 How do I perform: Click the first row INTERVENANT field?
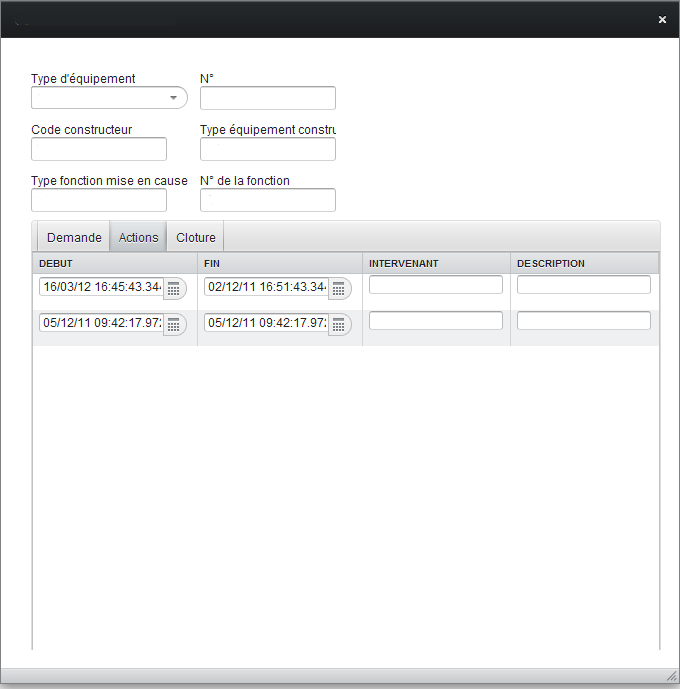[x=436, y=285]
